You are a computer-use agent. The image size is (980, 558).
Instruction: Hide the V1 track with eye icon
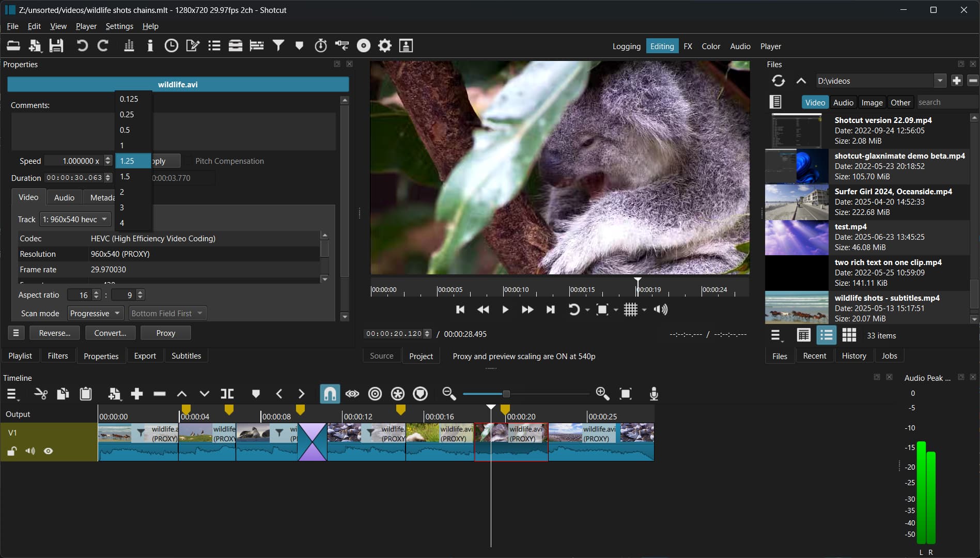(49, 451)
